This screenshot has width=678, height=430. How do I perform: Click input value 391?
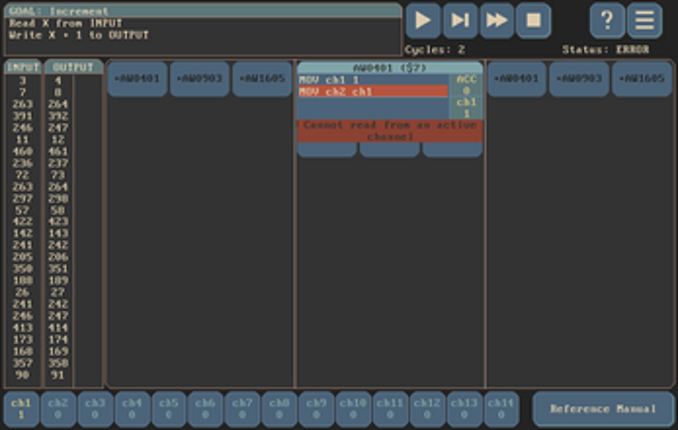[22, 116]
